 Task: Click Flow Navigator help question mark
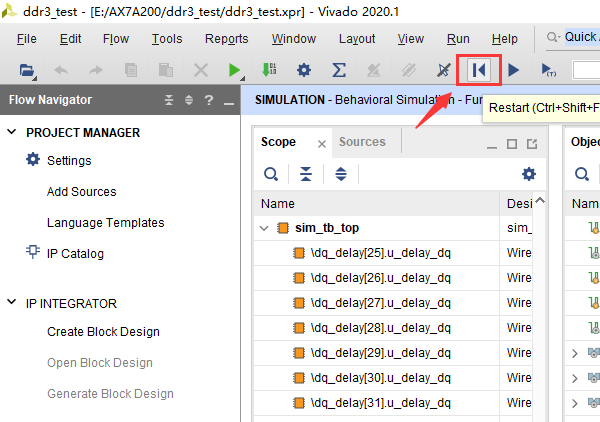[x=209, y=100]
